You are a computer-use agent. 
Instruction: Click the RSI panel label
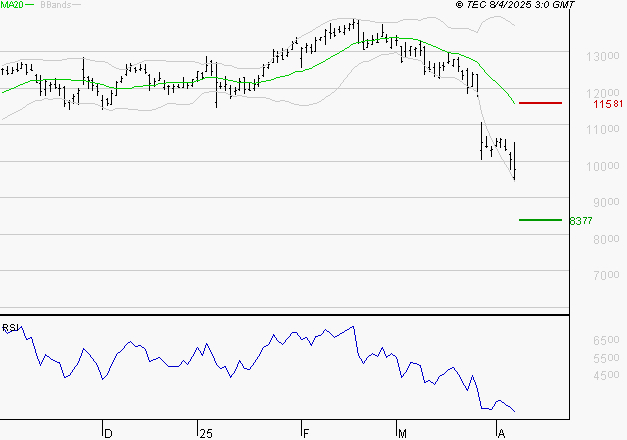click(x=10, y=328)
